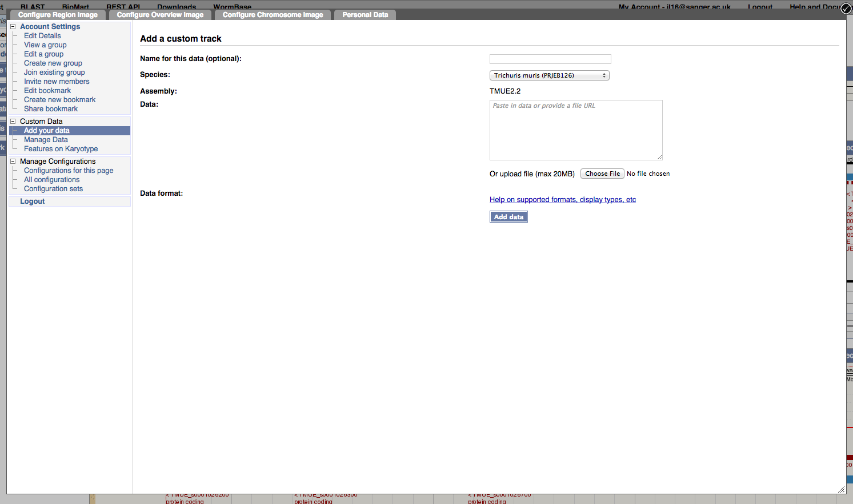The width and height of the screenshot is (853, 504).
Task: Select the Personal Data tab
Action: 365,15
